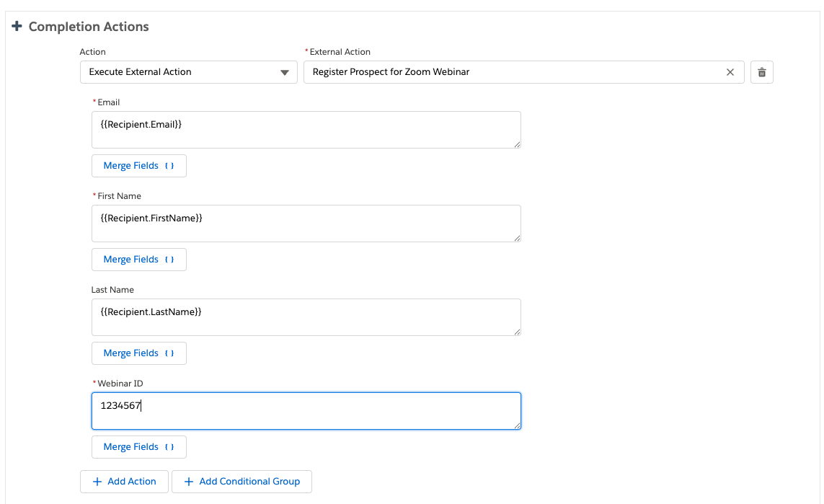Open Merge Fields below the First Name field

[138, 260]
